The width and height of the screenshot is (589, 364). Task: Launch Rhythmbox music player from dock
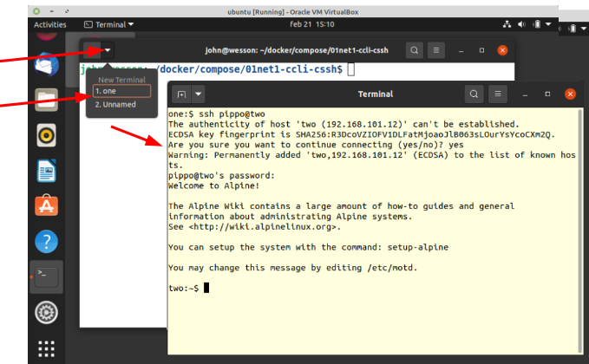(46, 135)
